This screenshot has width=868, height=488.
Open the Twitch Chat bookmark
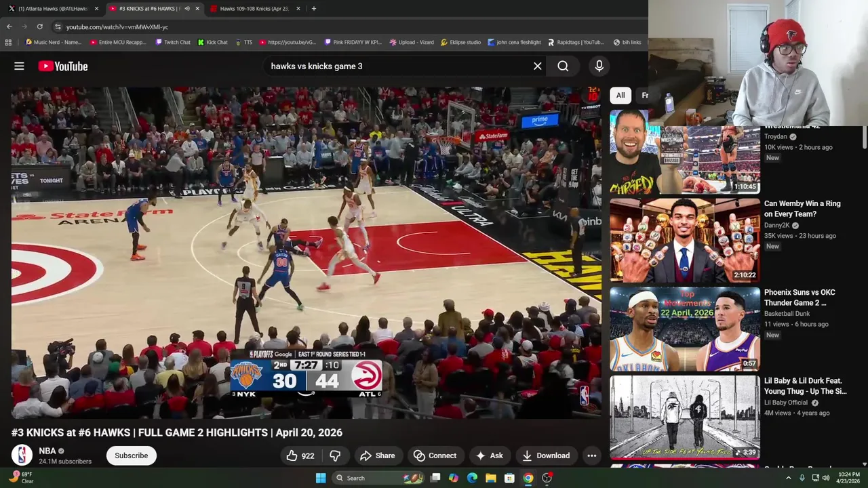coord(173,42)
